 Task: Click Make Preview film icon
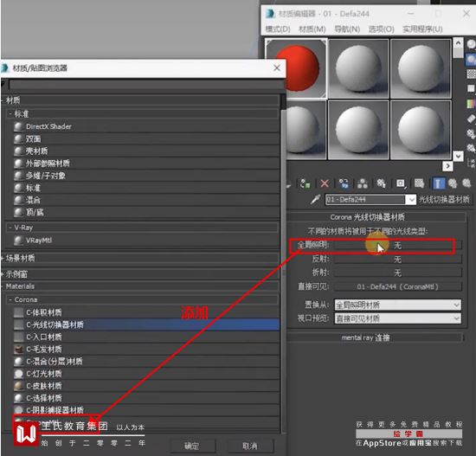coord(471,119)
